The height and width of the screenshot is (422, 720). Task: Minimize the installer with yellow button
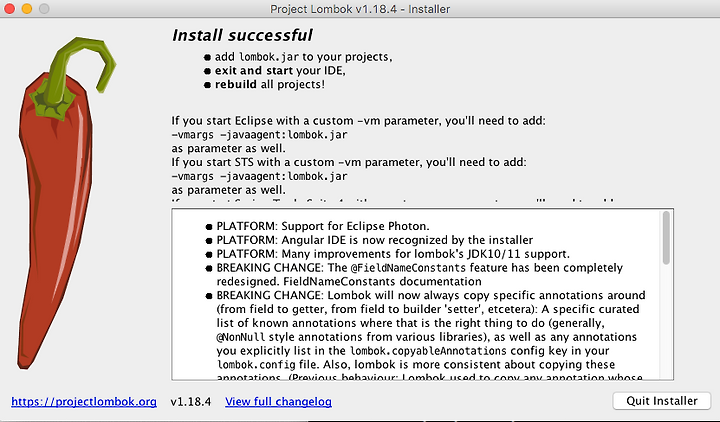click(x=27, y=9)
